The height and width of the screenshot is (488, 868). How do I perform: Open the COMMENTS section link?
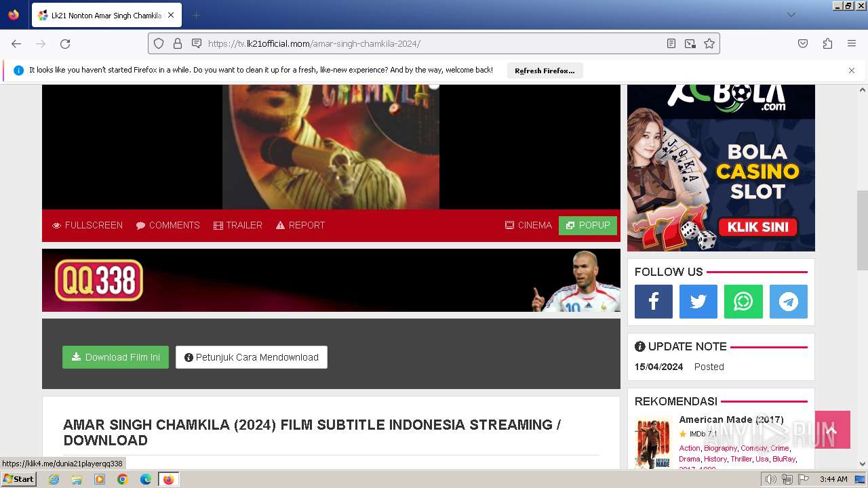[167, 225]
